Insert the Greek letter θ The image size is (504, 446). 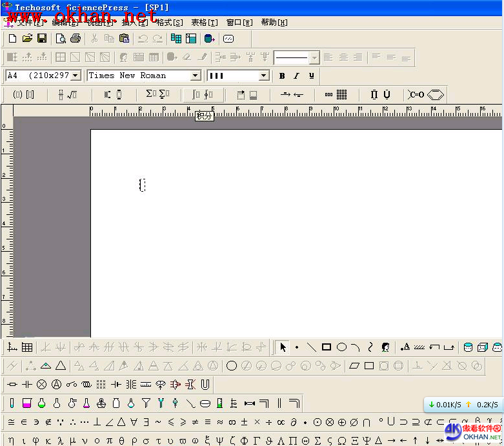point(121,441)
